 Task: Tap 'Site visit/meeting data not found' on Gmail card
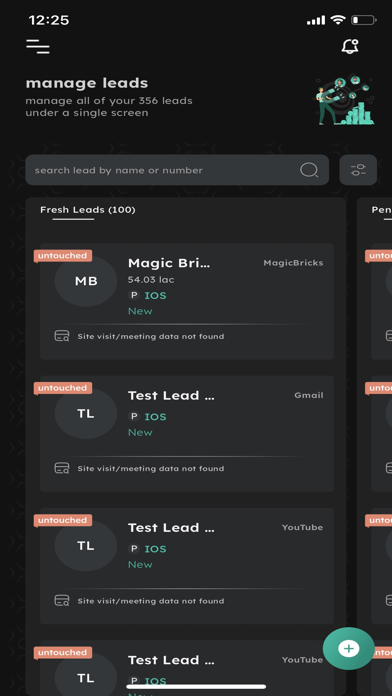(x=150, y=469)
